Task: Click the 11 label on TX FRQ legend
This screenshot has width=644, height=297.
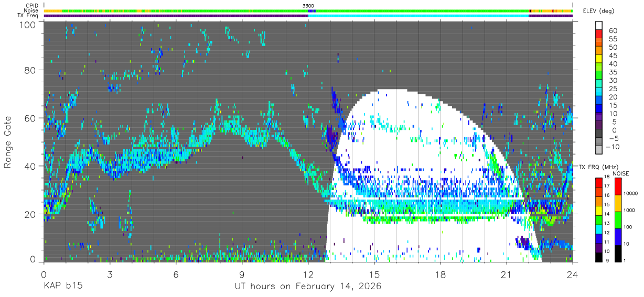Action: pyautogui.click(x=606, y=243)
